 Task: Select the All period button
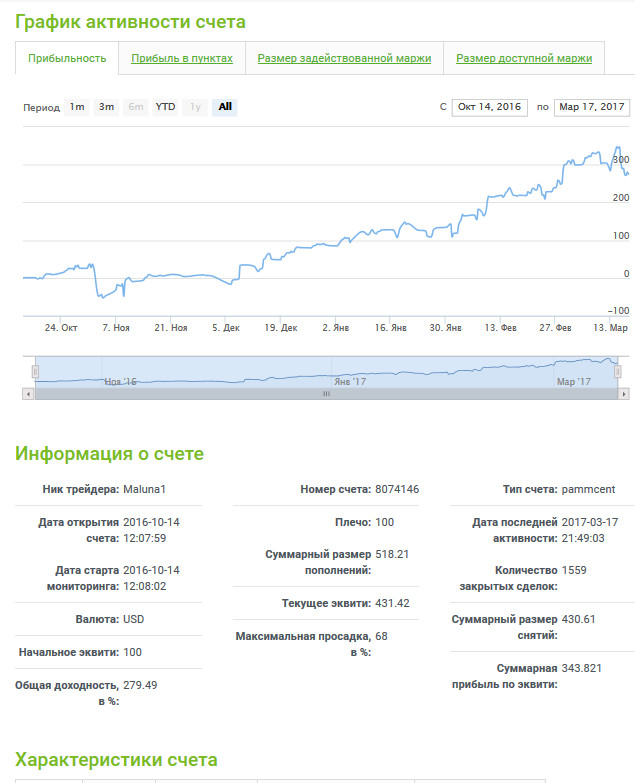225,107
